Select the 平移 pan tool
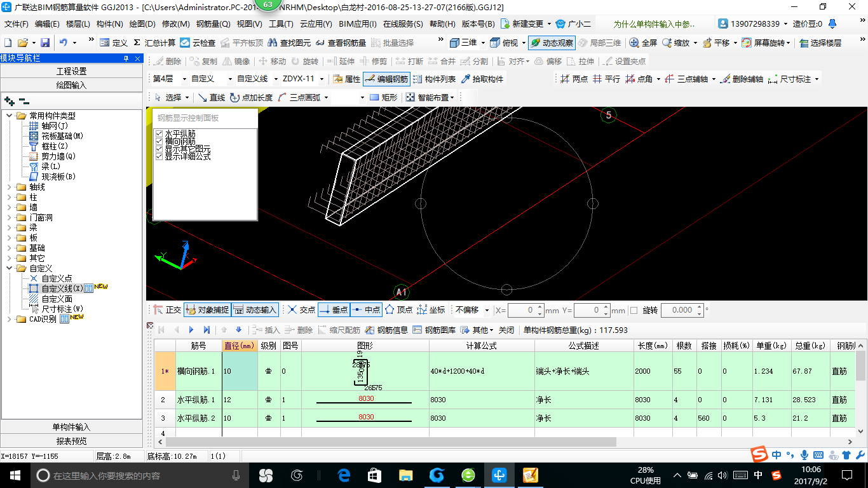The image size is (868, 488). tap(715, 43)
